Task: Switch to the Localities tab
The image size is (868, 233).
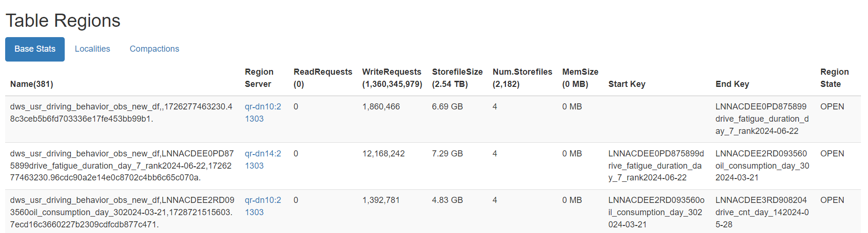Action: [92, 49]
